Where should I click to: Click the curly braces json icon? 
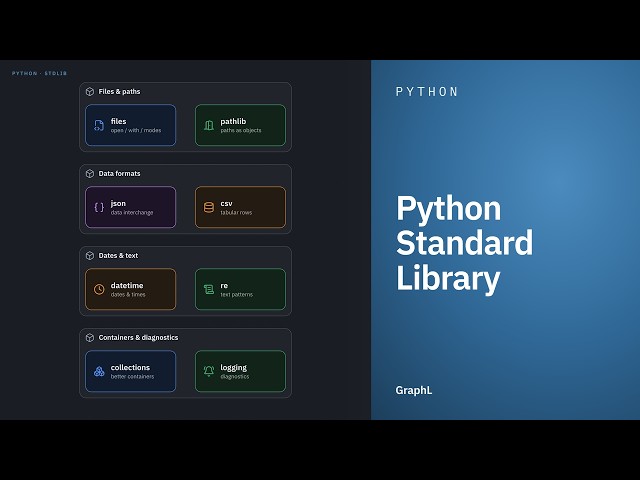tap(99, 207)
